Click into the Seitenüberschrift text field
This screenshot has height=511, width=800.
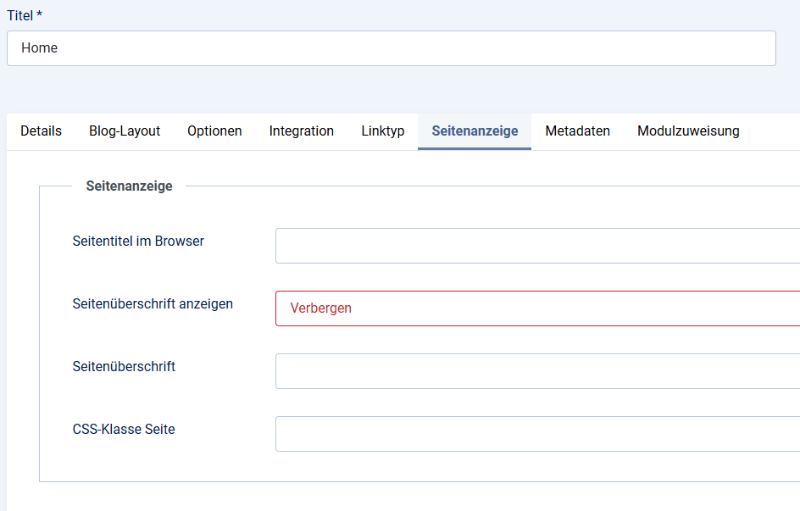[538, 371]
